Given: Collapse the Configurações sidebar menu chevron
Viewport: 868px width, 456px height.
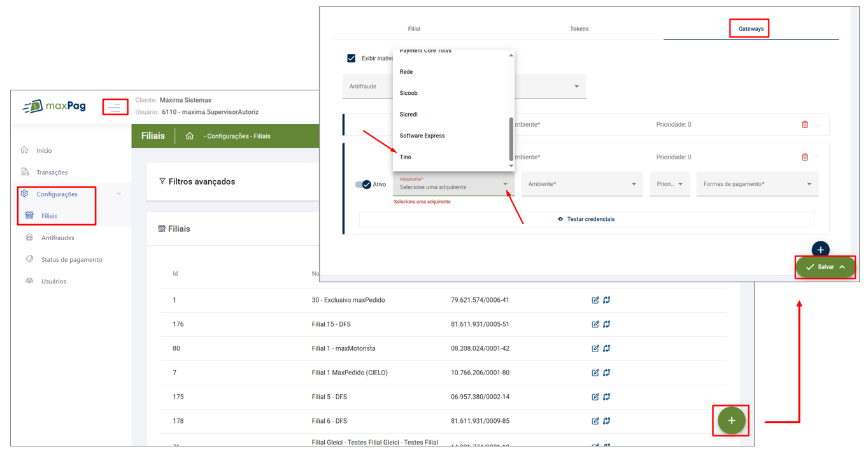Looking at the screenshot, I should [119, 194].
